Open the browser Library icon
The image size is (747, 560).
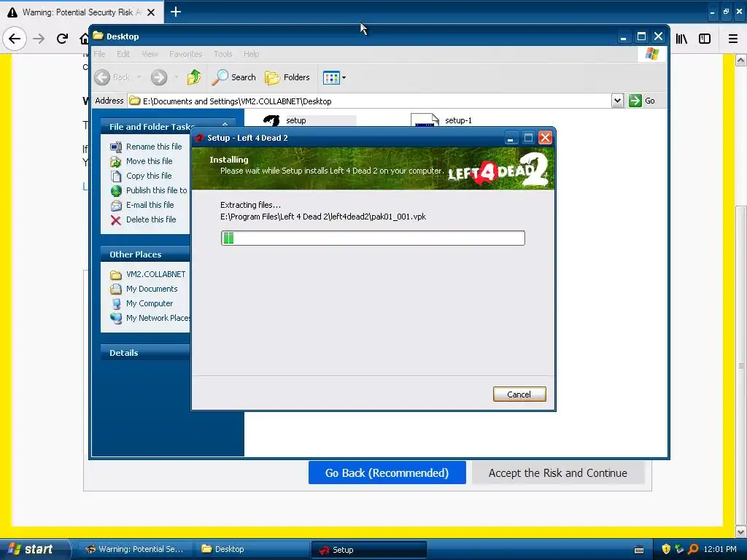[x=682, y=39]
